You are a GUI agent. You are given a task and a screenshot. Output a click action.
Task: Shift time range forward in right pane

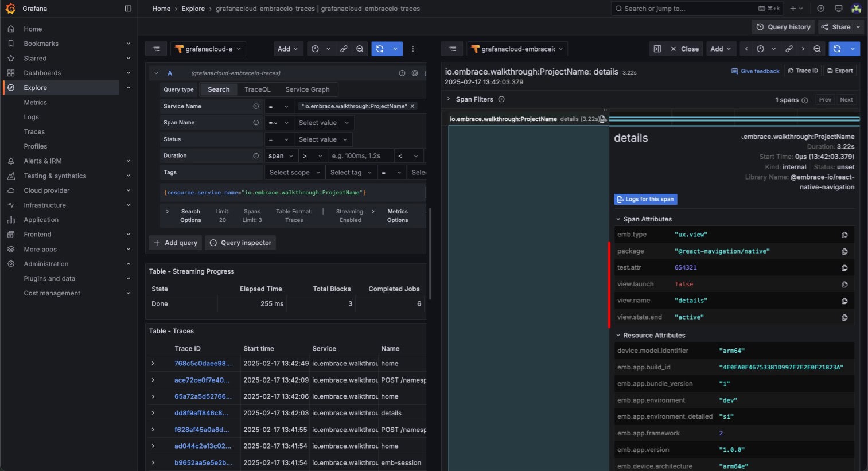pos(803,49)
